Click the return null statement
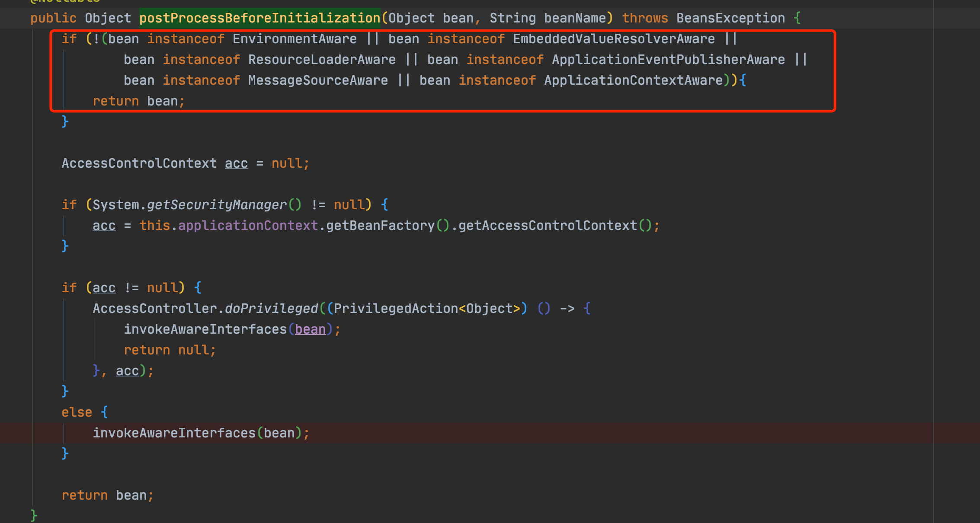Screen dimensions: 980x523 (169, 350)
